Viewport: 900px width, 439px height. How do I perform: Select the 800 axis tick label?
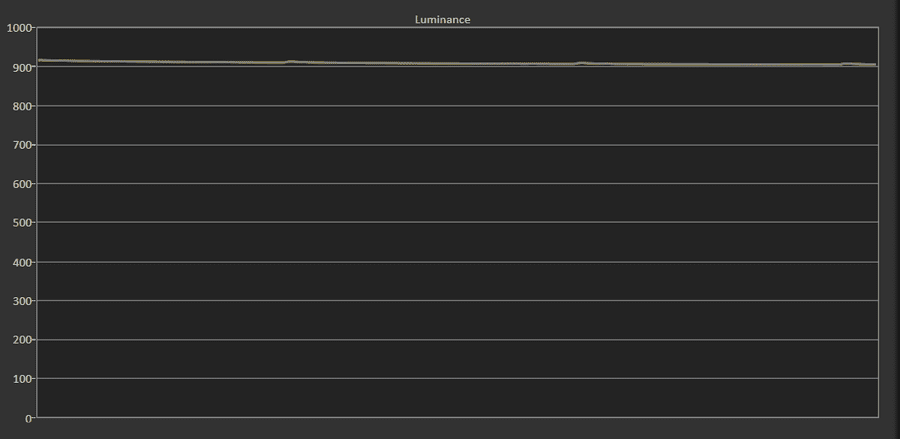[22, 106]
